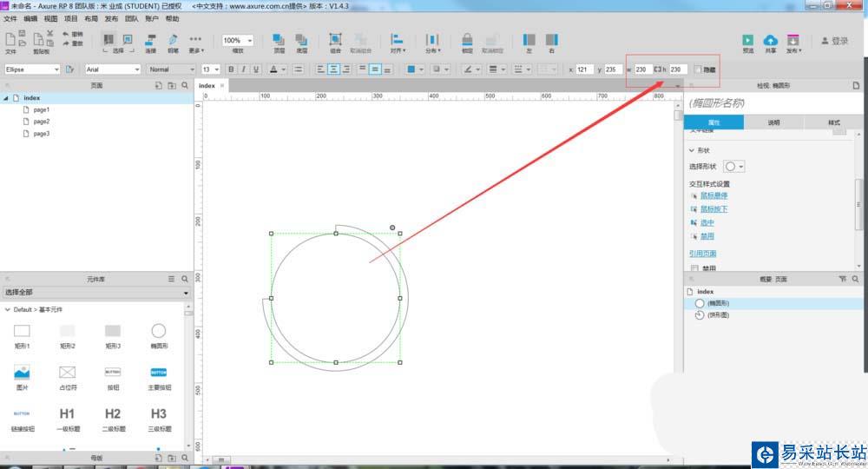Toggle keep aspect ratio lock icon
Screen dimensions: 868x469
tap(658, 69)
